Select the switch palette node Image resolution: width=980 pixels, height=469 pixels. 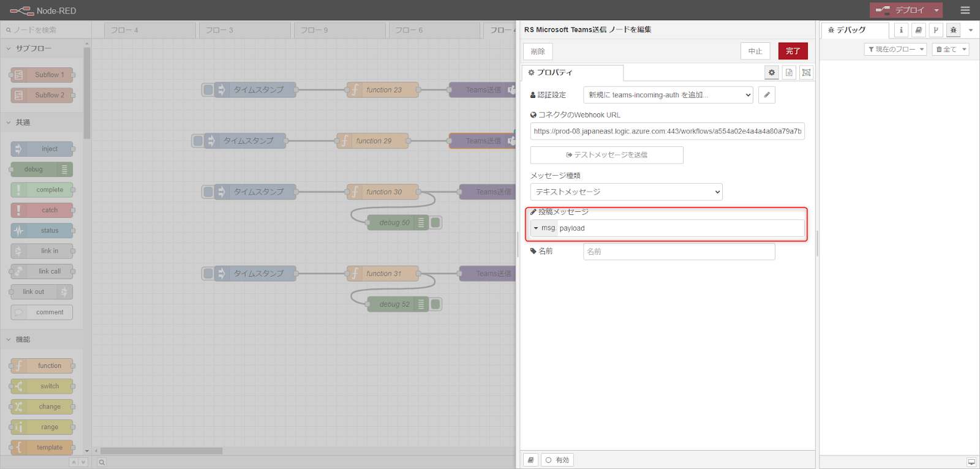pyautogui.click(x=42, y=386)
